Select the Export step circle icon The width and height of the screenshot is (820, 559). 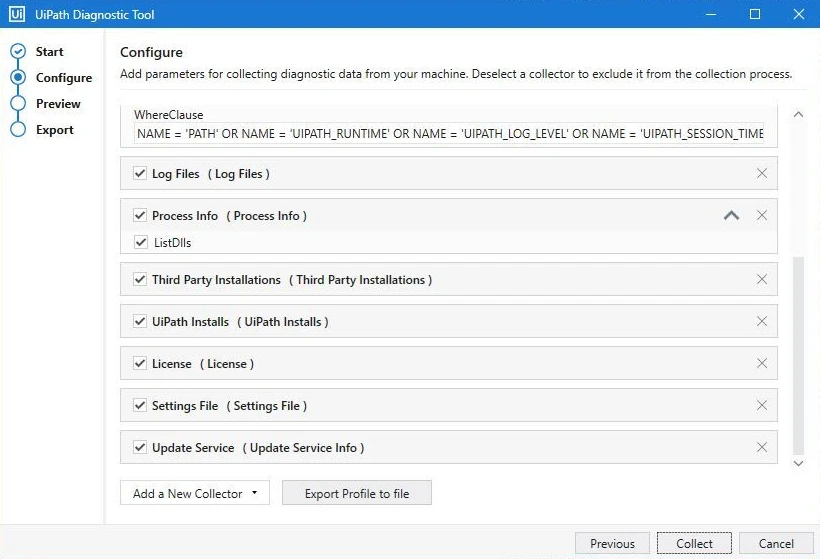click(18, 129)
